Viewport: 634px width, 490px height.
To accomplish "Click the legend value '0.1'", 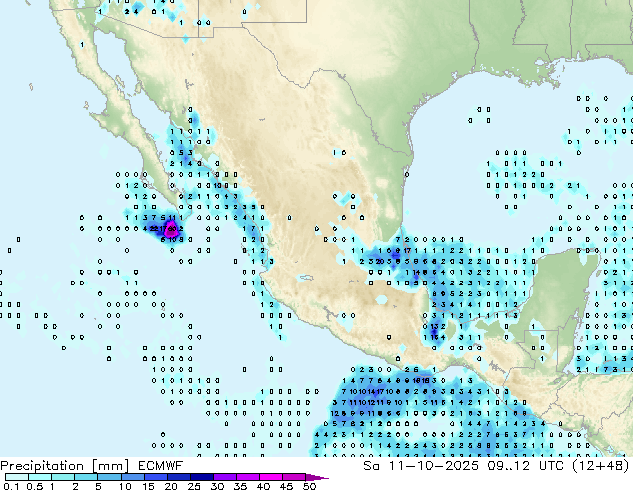I will click(x=11, y=486).
